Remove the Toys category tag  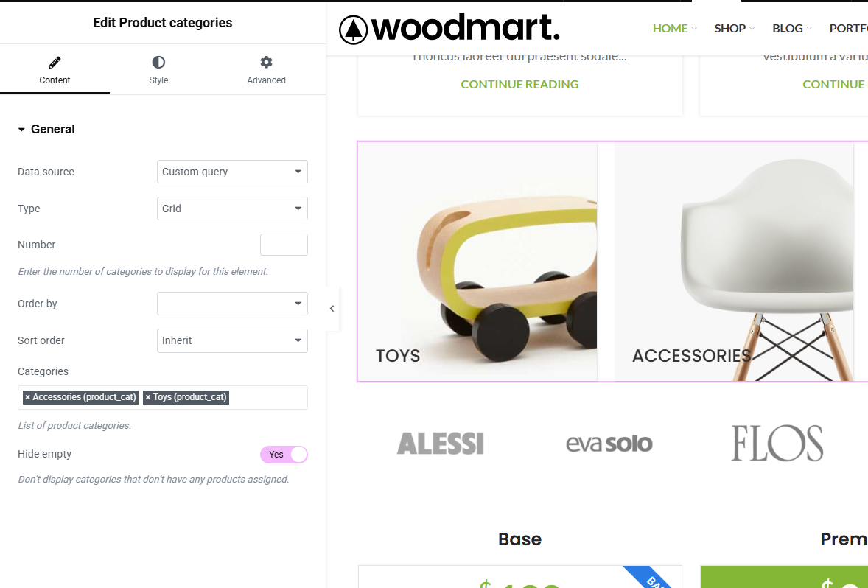coord(148,397)
